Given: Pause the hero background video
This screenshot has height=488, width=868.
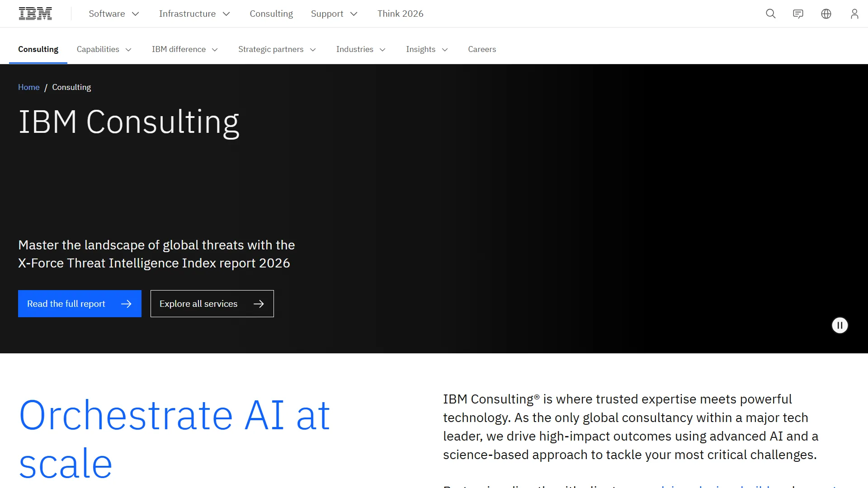Looking at the screenshot, I should (x=840, y=325).
